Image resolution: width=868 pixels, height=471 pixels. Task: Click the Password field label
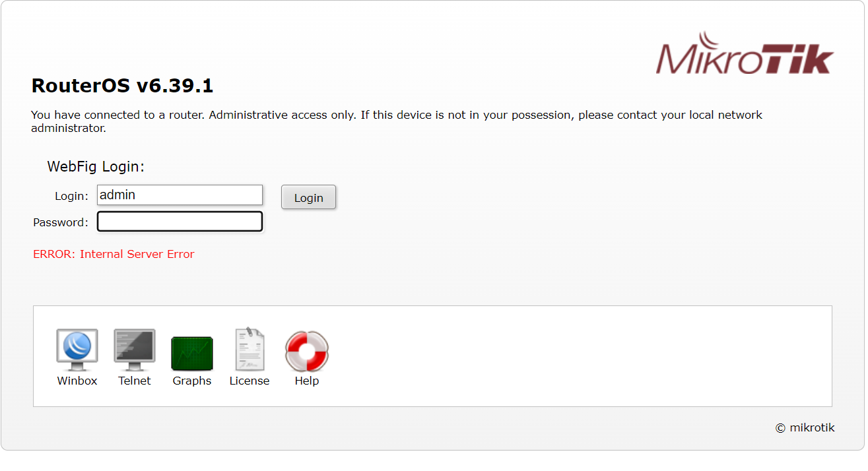pyautogui.click(x=61, y=222)
